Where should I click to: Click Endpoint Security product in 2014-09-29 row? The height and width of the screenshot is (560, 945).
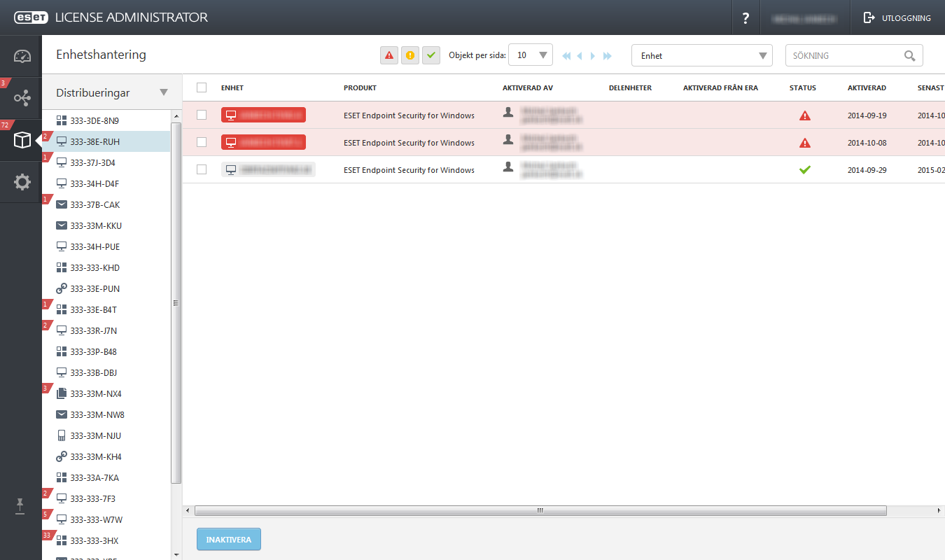coord(409,170)
